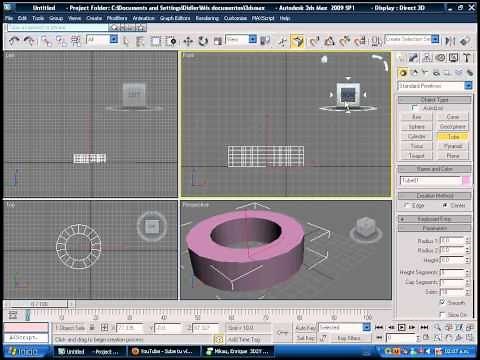Screen dimensions: 480x360
Task: Click the Mirror tool icon
Action: 450,41
